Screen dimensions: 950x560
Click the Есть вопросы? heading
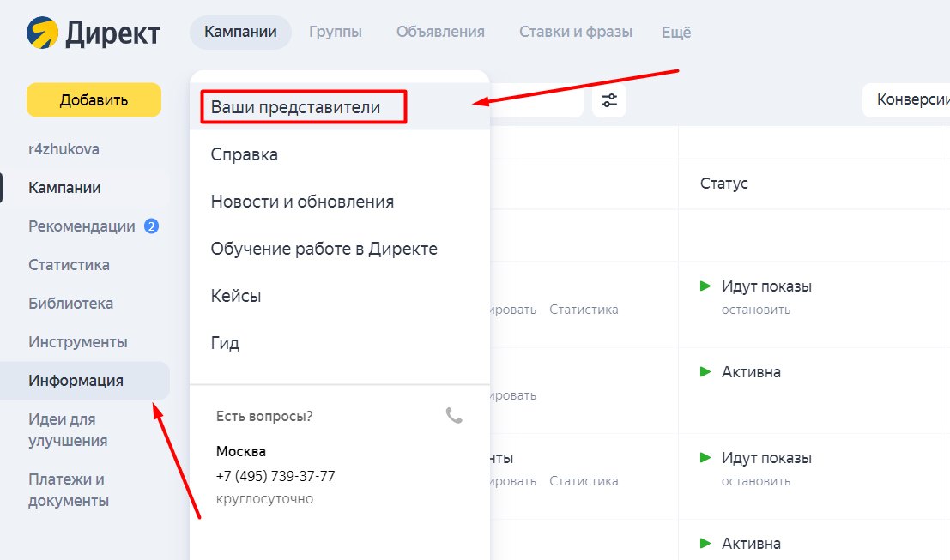point(264,417)
